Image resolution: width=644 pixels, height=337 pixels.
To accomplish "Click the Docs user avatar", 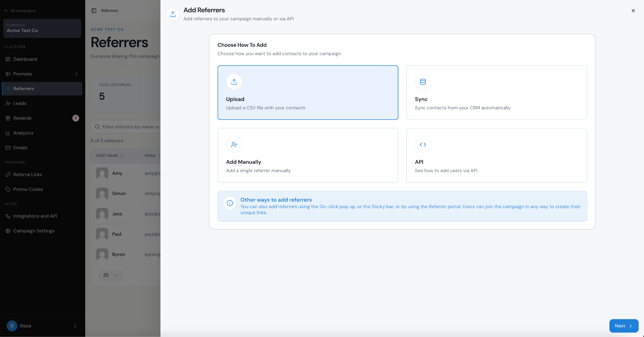I will [x=12, y=326].
